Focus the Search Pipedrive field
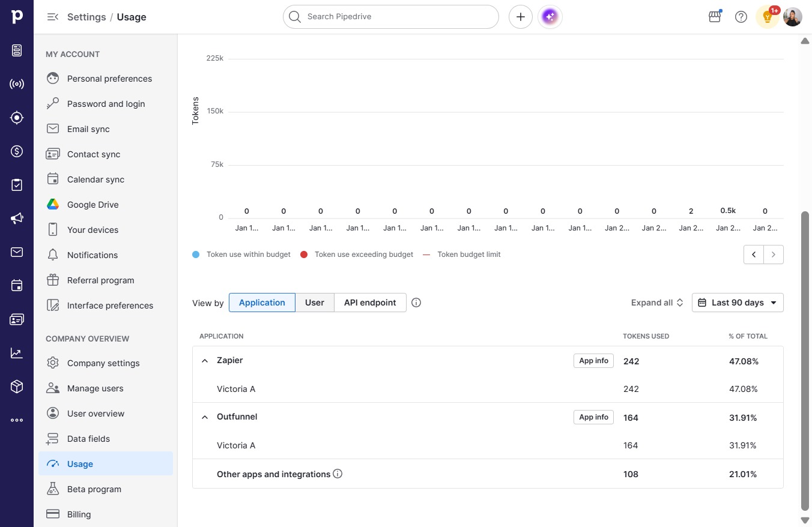812x527 pixels. click(x=391, y=17)
